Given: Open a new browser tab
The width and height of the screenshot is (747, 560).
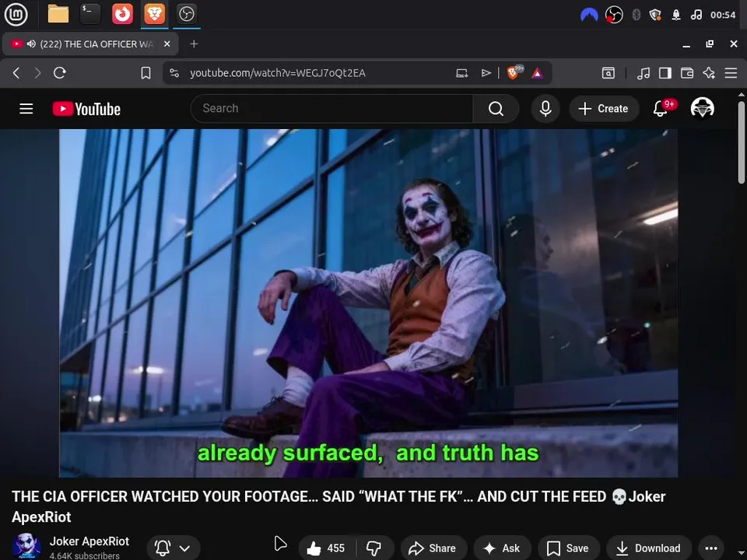Looking at the screenshot, I should click(x=194, y=44).
